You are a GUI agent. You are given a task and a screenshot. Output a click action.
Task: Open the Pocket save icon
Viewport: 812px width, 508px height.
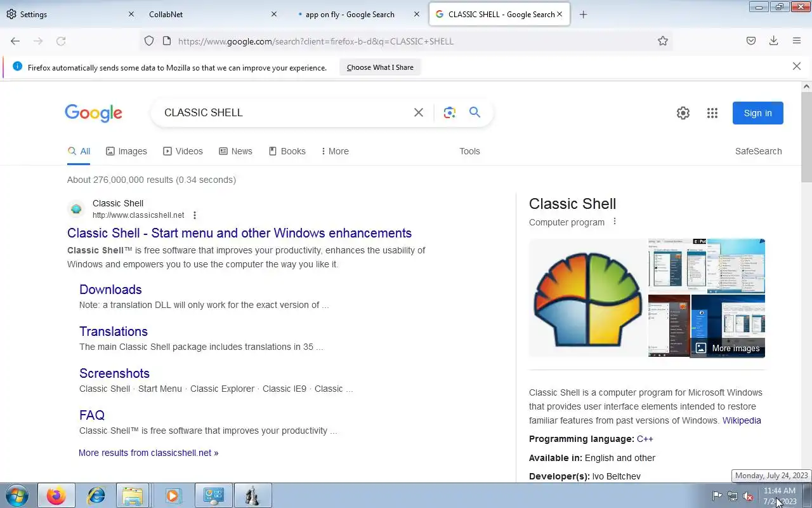pos(751,41)
